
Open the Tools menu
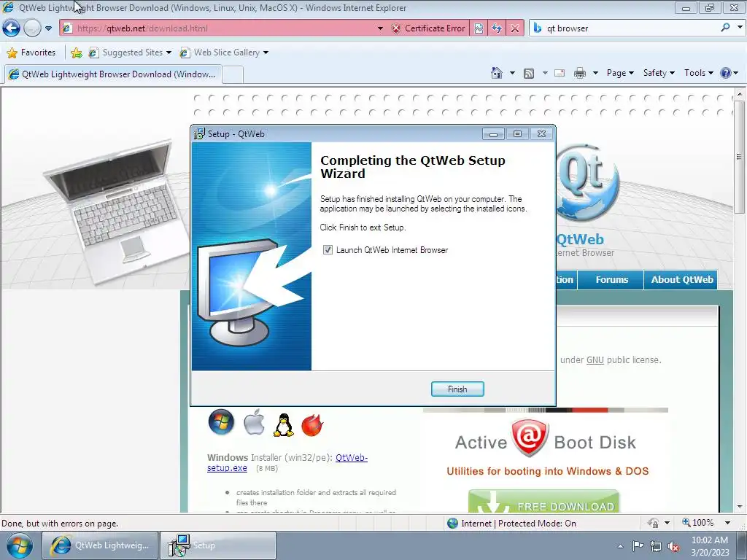698,73
